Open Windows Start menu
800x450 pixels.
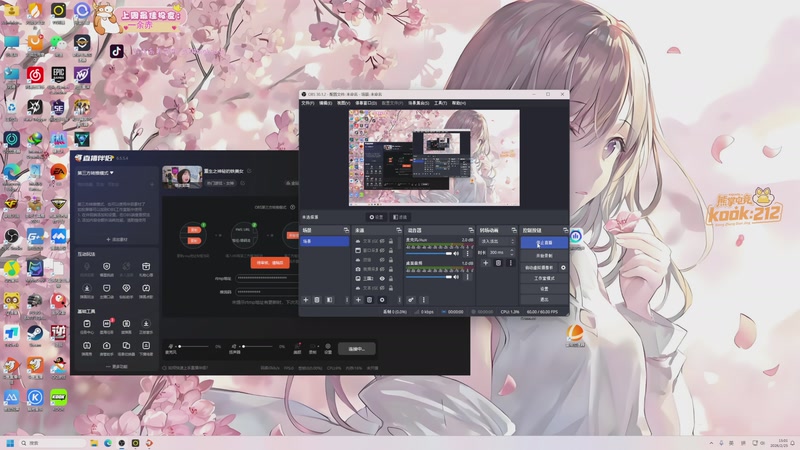(x=10, y=443)
